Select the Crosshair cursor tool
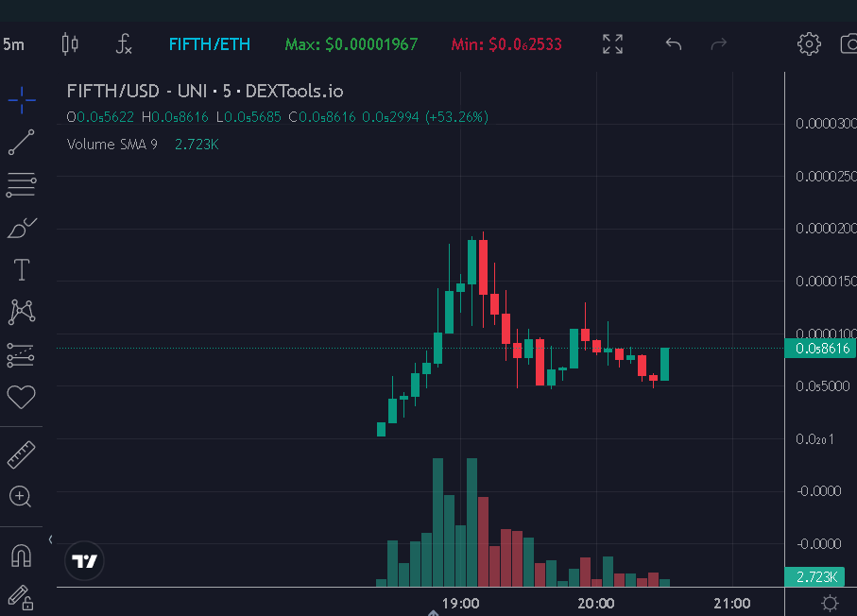857x616 pixels. click(x=21, y=99)
